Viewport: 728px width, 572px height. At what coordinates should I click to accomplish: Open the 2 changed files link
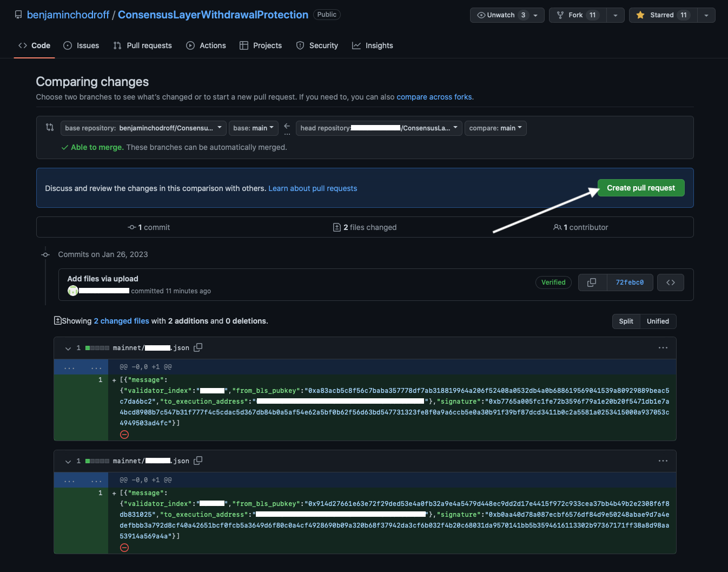[121, 321]
